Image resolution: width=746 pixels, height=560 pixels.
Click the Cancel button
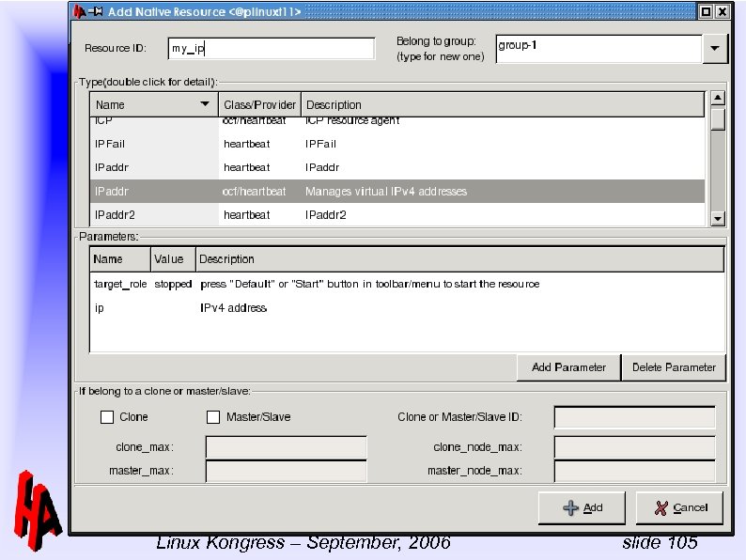click(679, 507)
